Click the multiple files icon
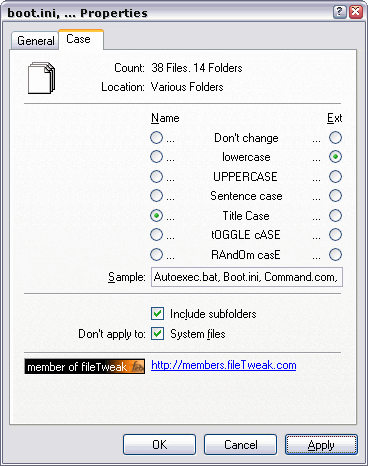368x466 pixels. (x=41, y=78)
